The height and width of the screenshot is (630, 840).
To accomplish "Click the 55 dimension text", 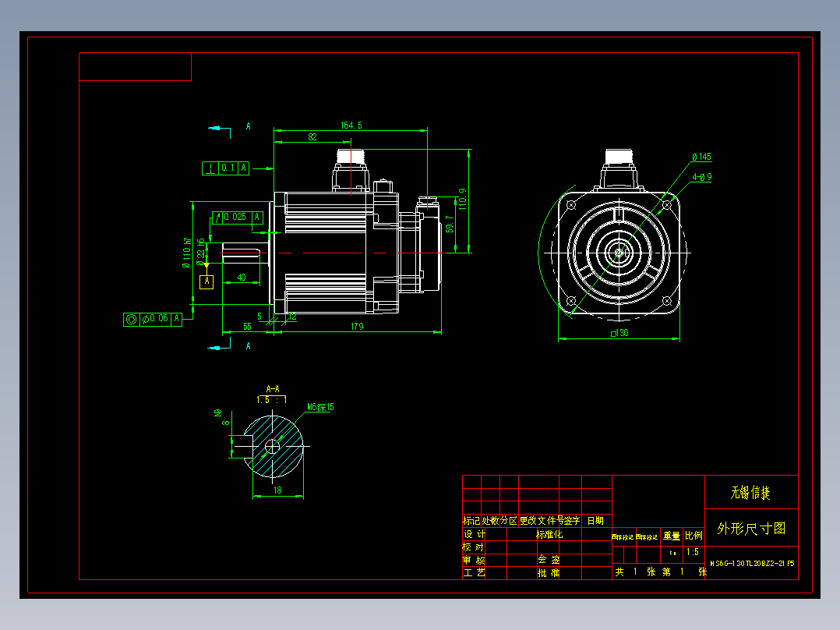I will coord(248,327).
